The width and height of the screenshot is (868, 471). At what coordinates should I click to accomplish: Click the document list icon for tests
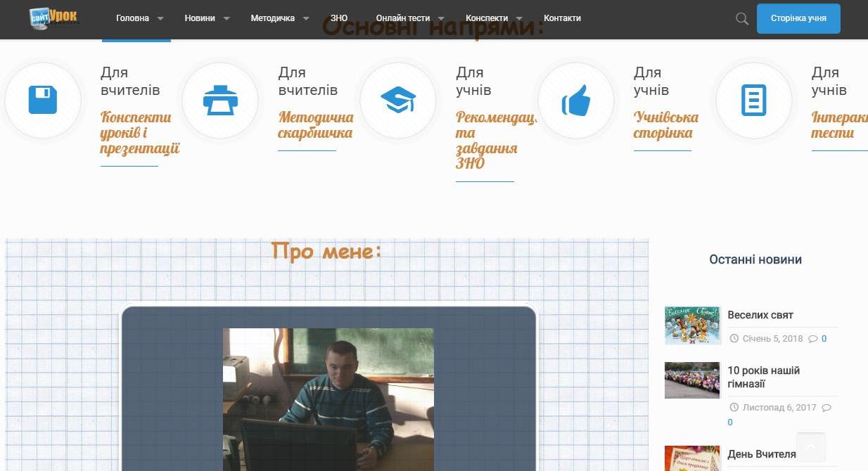coord(753,100)
